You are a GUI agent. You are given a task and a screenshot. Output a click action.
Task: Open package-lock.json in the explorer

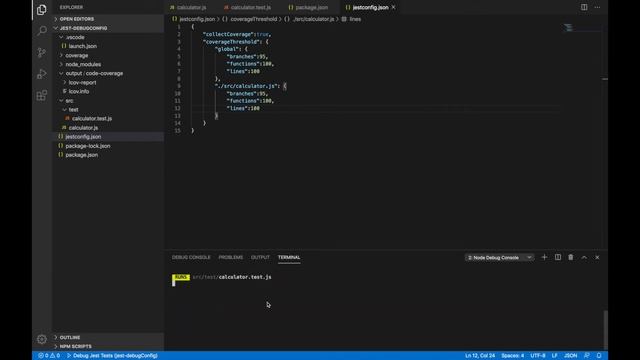pos(108,146)
